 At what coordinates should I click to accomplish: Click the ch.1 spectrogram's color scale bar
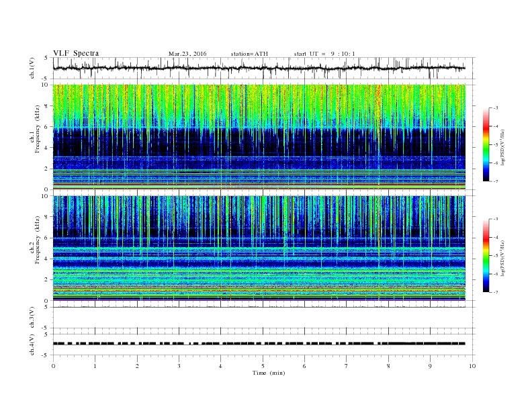(486, 144)
